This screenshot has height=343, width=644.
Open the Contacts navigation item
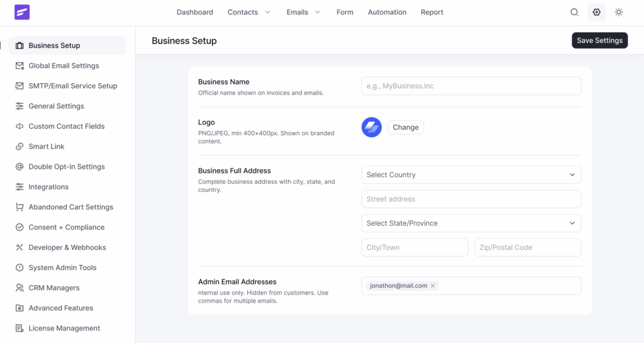243,13
